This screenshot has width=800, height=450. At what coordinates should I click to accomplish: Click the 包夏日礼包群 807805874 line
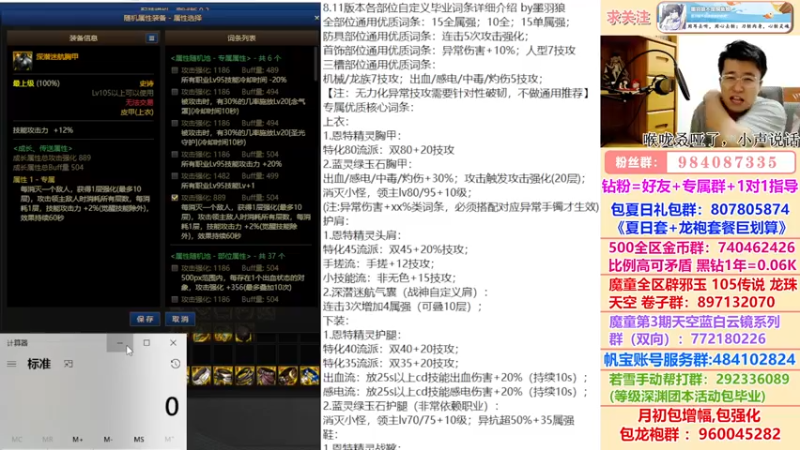tap(699, 209)
